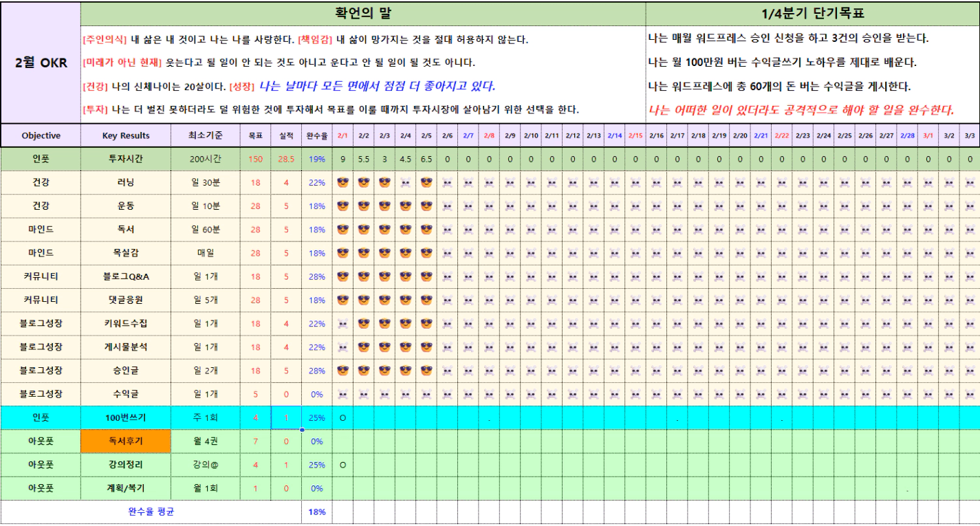Click the O mark for 100번쓰기 on 2/1
The width and height of the screenshot is (980, 526).
click(343, 417)
